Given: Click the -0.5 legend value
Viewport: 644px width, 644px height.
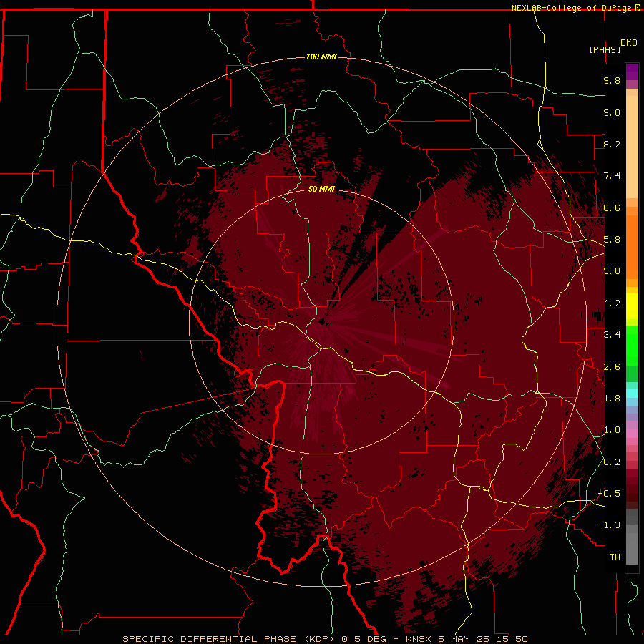Looking at the screenshot, I should tap(609, 494).
